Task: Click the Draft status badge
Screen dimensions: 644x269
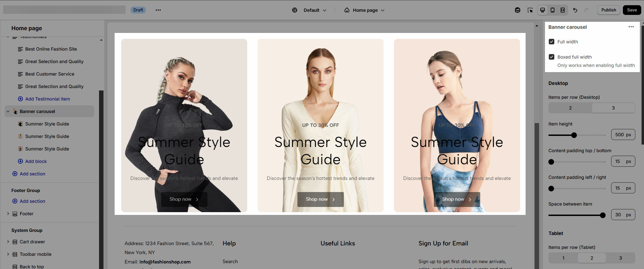Action: [138, 10]
